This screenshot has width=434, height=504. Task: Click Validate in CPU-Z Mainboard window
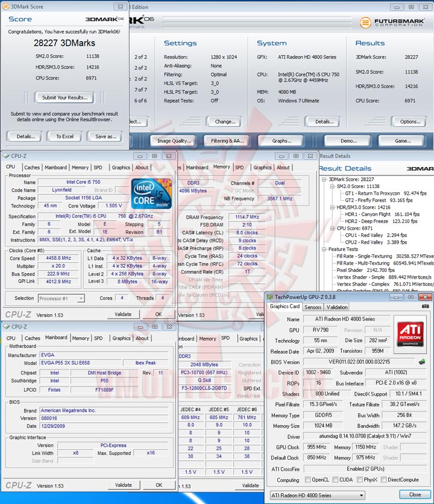tap(124, 485)
